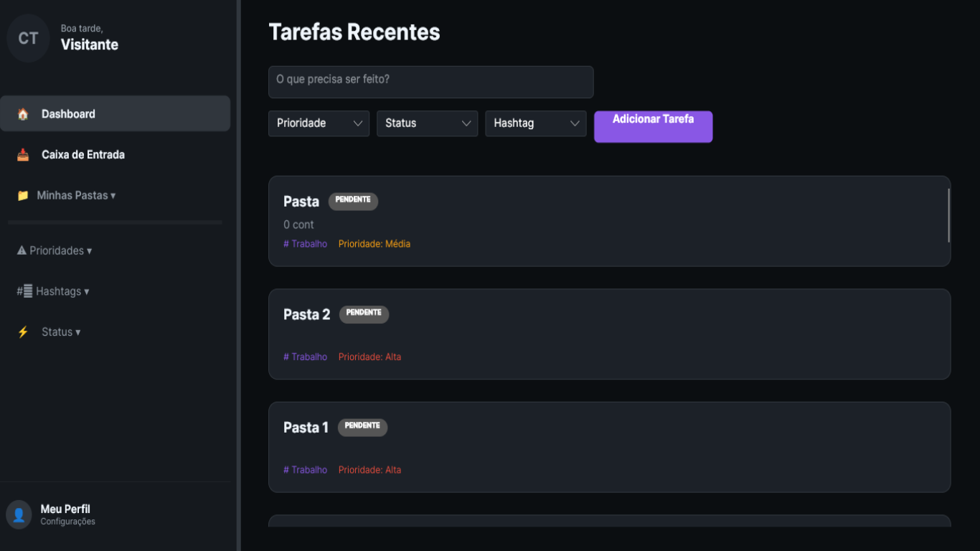Click the CT user initials avatar
The image size is (980, 551).
(28, 38)
